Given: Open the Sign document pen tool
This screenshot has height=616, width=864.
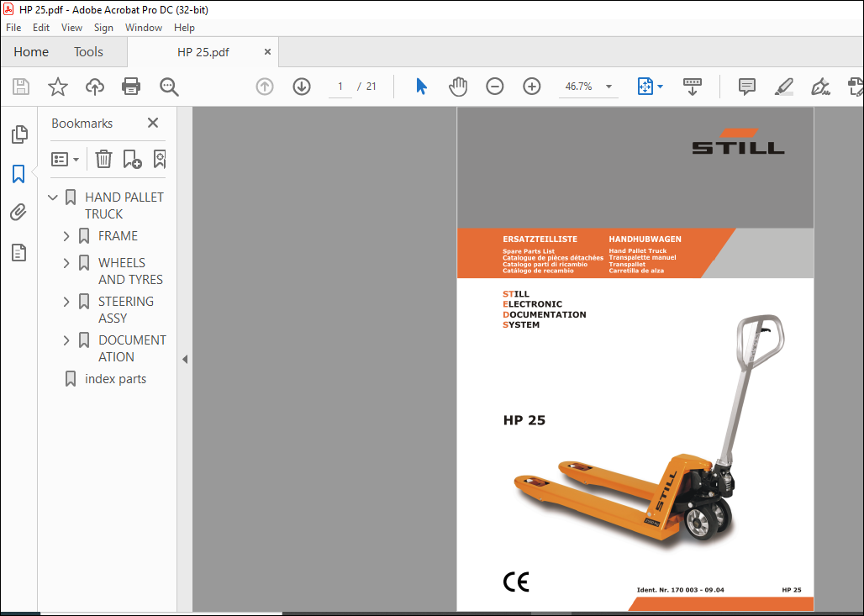Looking at the screenshot, I should tap(820, 87).
